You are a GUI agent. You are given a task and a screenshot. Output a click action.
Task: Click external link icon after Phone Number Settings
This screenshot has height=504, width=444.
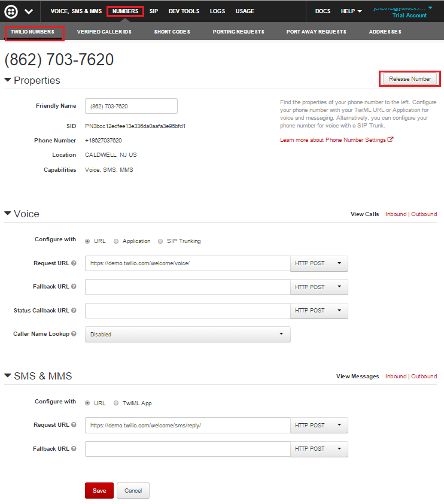pyautogui.click(x=390, y=139)
